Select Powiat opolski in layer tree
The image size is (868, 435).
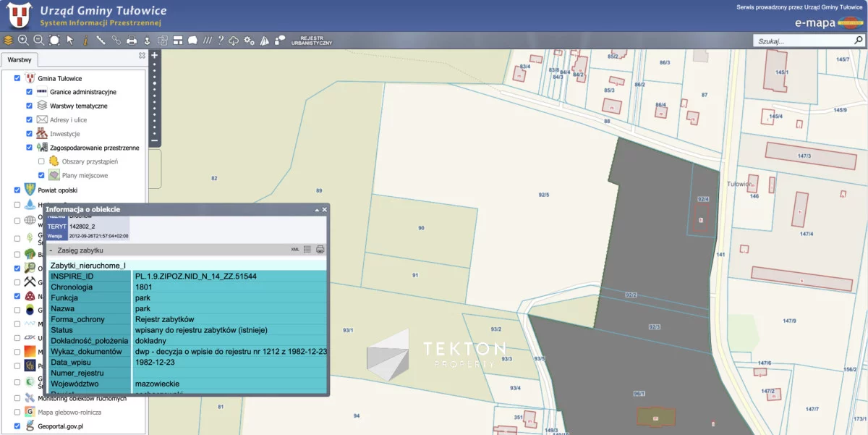click(x=57, y=190)
